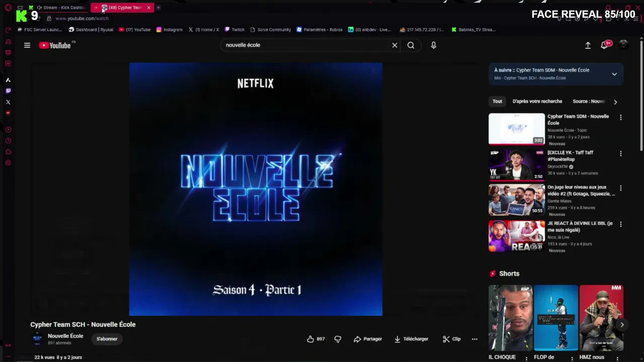Open Nouvelle École channel avatar

tap(37, 339)
